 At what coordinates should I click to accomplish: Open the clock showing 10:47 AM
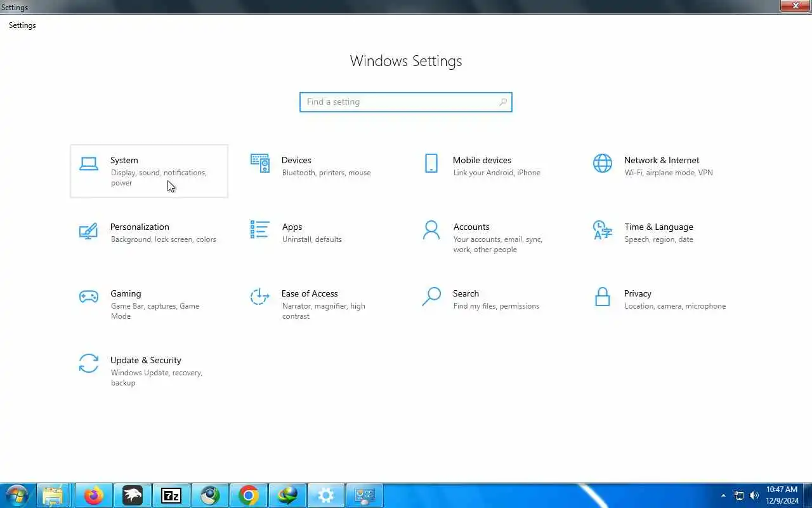pyautogui.click(x=782, y=495)
